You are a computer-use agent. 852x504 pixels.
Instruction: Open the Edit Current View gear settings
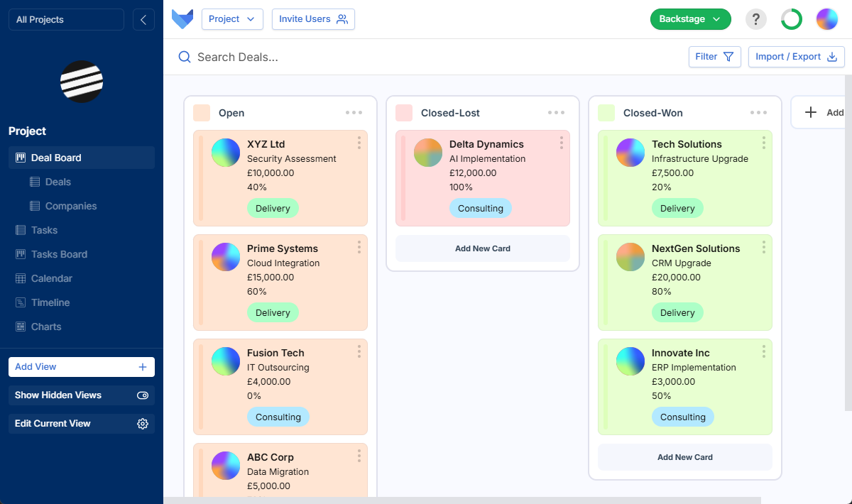click(x=143, y=424)
